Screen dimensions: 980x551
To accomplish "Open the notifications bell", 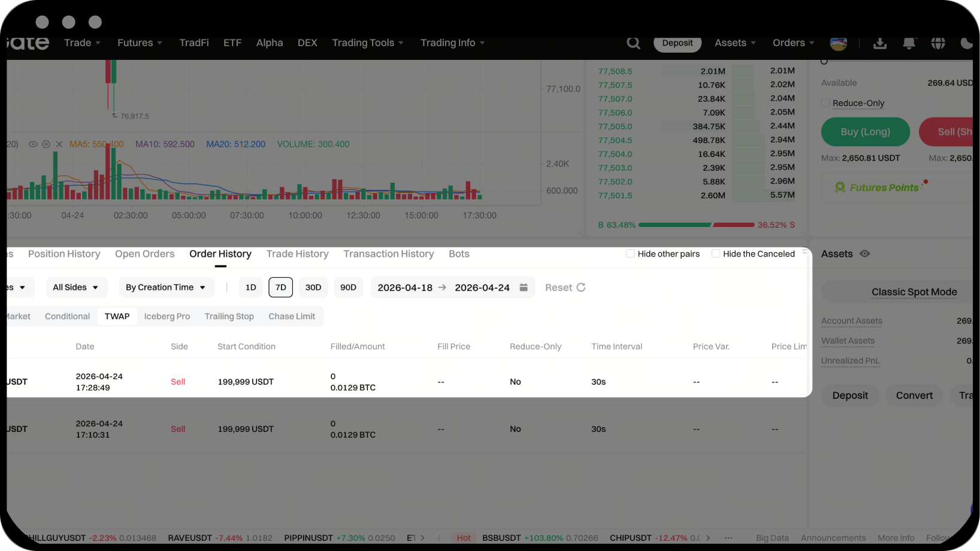I will click(x=909, y=43).
